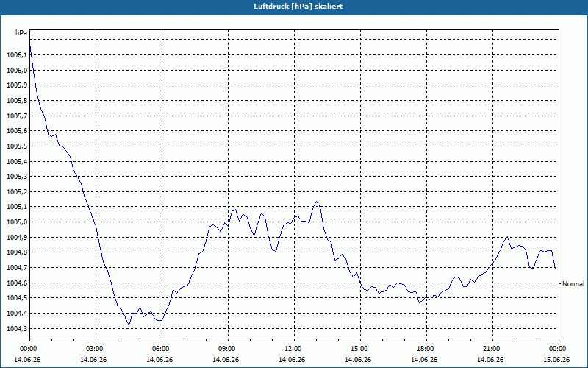
Task: Select the 21:00 time axis label
Action: pyautogui.click(x=492, y=349)
